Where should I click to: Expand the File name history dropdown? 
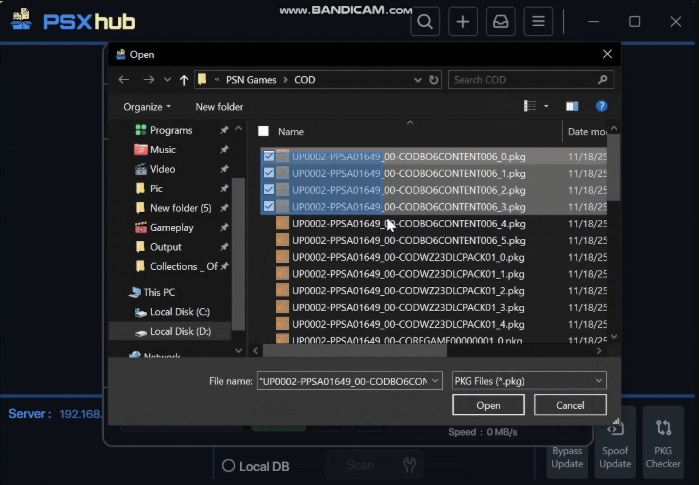click(435, 381)
